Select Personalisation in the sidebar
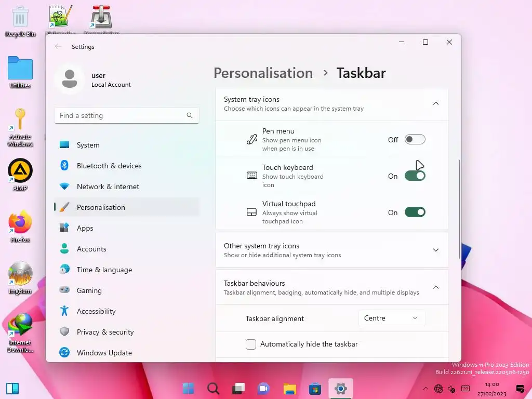 [x=127, y=207]
